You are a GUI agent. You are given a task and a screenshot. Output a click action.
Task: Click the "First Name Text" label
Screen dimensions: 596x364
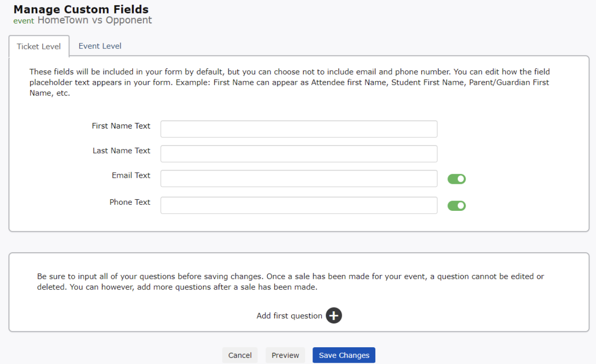point(121,126)
